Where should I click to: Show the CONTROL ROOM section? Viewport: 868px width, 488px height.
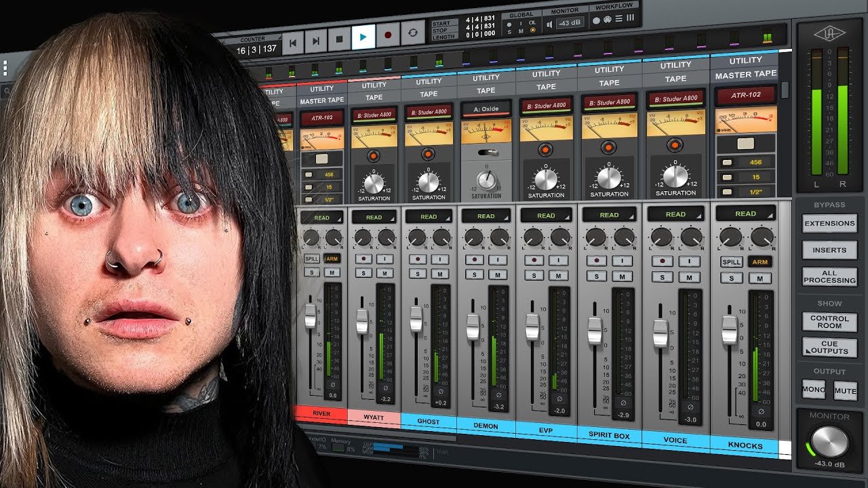click(x=829, y=322)
